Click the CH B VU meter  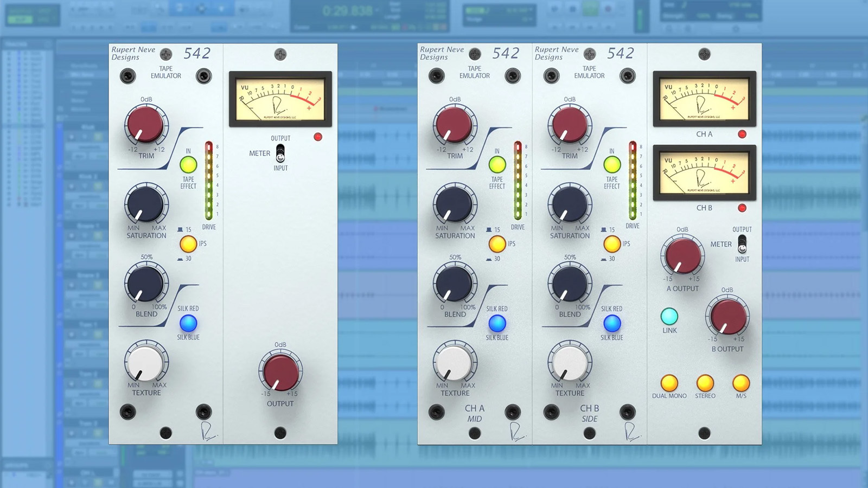click(704, 172)
